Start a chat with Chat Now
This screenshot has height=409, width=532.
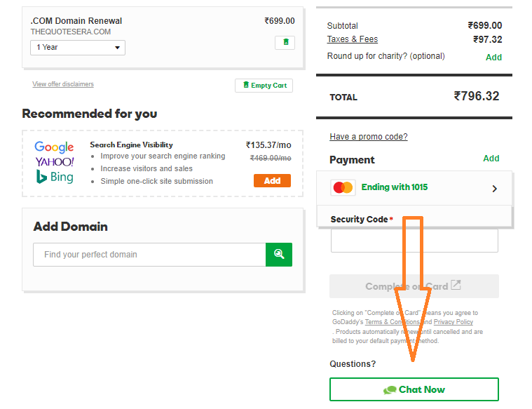point(414,389)
